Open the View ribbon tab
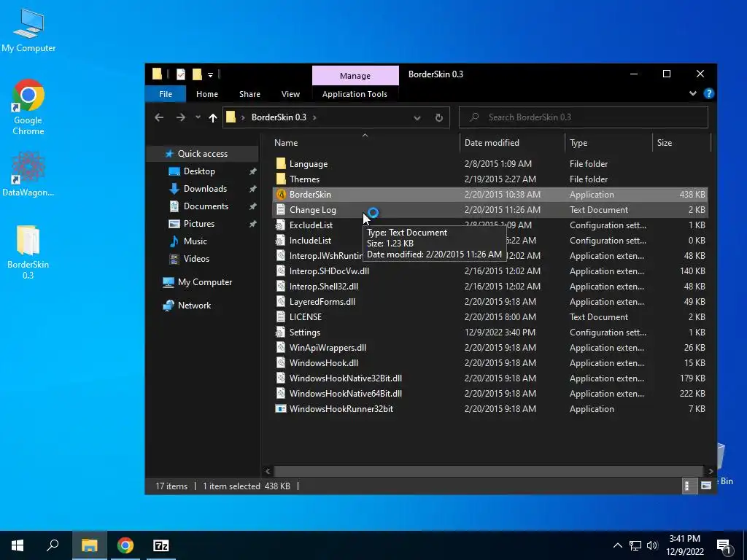Screen dimensions: 747x560 [x=290, y=94]
